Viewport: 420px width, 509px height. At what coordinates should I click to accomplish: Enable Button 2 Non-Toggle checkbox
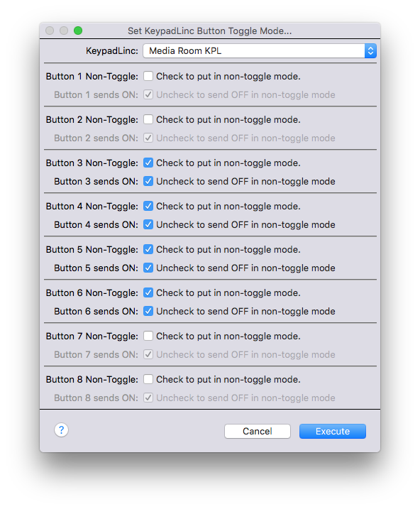pyautogui.click(x=148, y=119)
